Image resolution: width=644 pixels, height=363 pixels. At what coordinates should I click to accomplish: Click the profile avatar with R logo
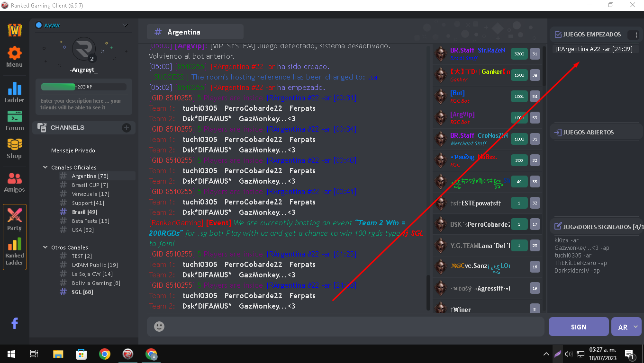click(84, 49)
